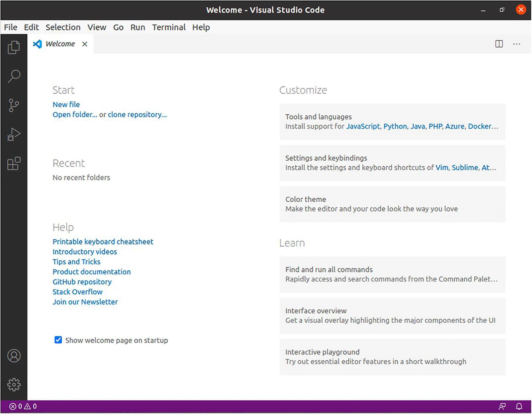
Task: Open the Terminal menu
Action: pos(169,27)
